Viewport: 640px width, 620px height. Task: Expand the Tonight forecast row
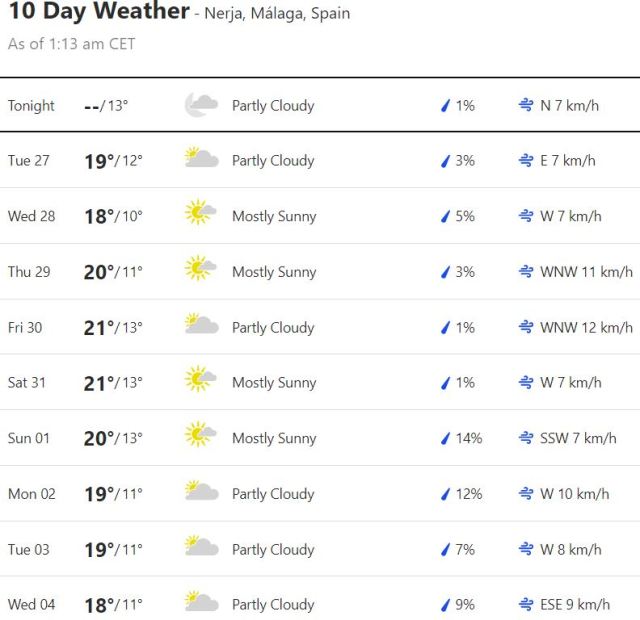[320, 105]
